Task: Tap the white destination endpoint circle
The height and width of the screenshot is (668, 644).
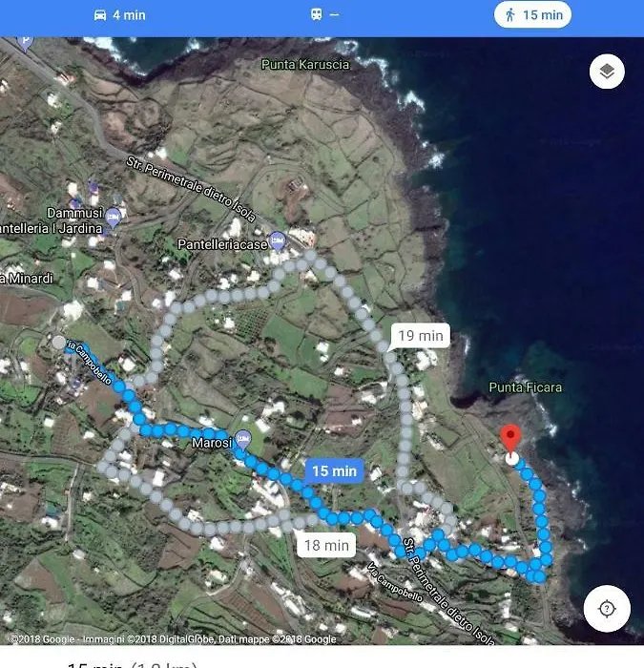Action: [512, 459]
